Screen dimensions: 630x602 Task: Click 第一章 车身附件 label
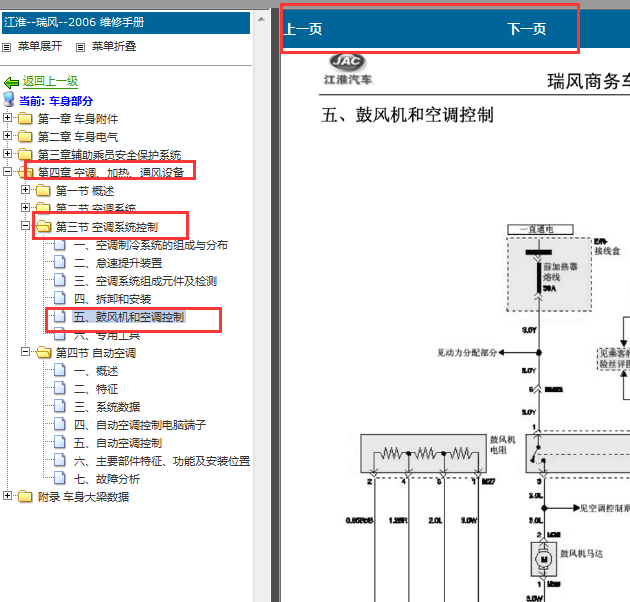78,119
